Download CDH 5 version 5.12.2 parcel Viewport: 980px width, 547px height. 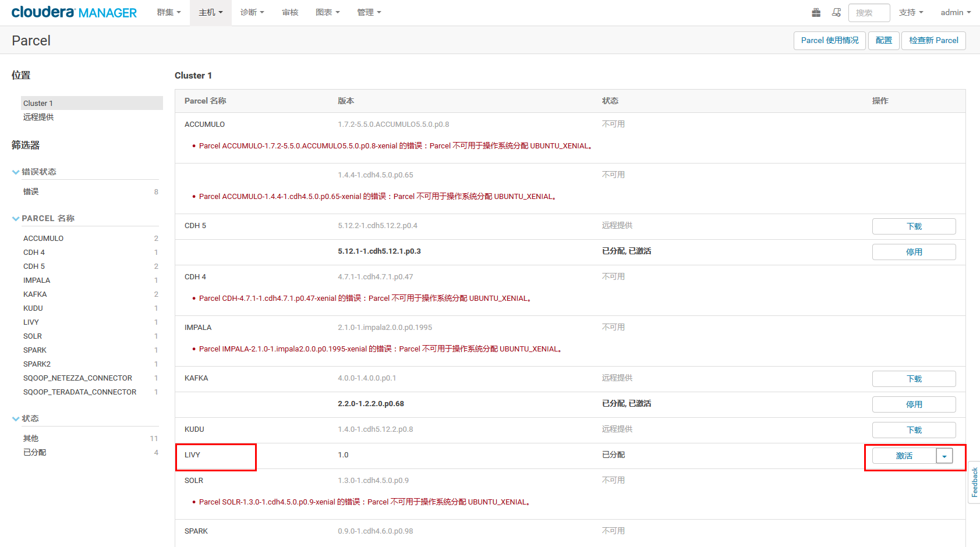(x=914, y=226)
